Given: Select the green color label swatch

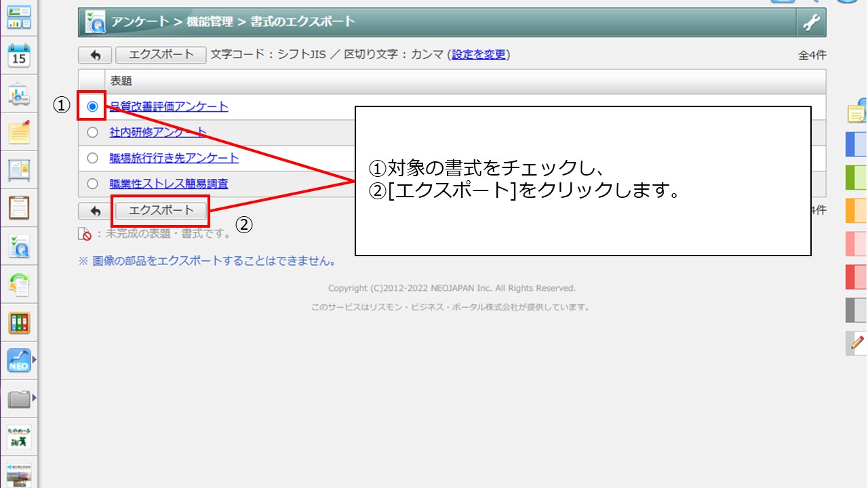Looking at the screenshot, I should [x=856, y=178].
